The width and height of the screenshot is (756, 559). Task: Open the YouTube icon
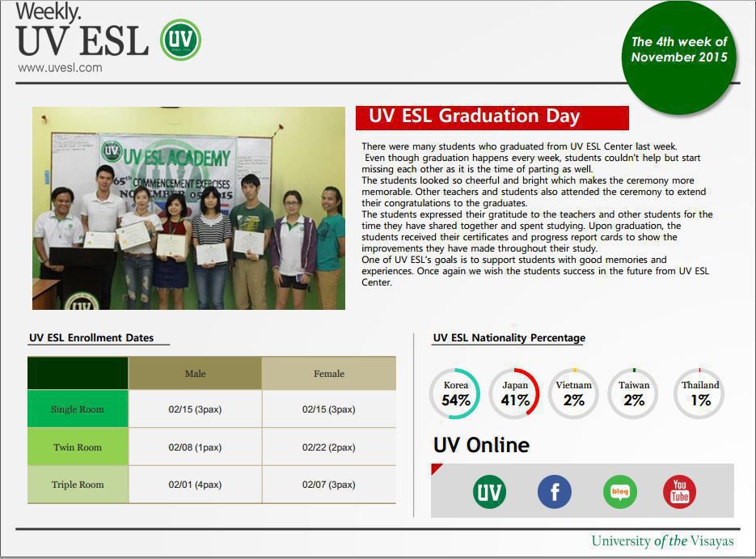[680, 492]
